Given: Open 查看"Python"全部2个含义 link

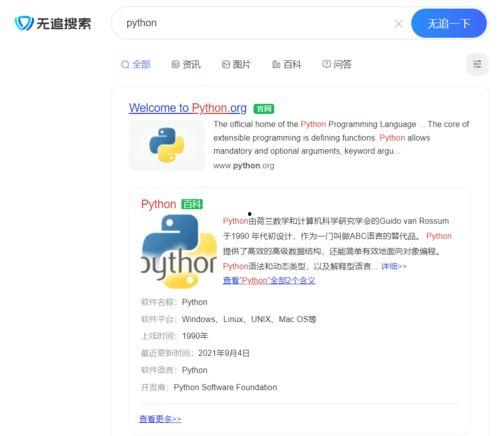Looking at the screenshot, I should [x=269, y=280].
